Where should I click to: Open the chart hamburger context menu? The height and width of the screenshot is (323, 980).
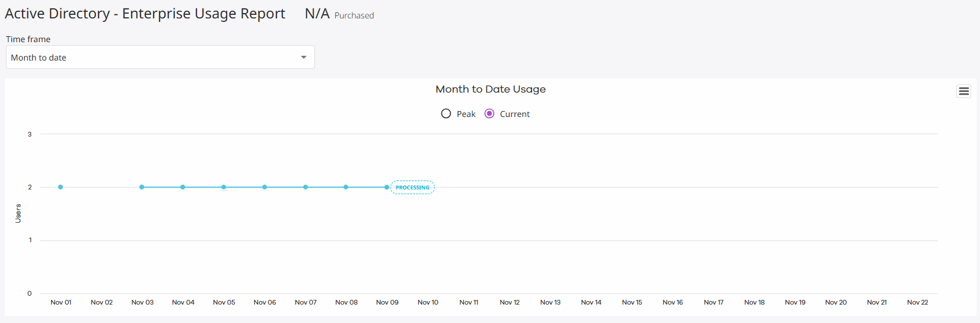click(963, 91)
